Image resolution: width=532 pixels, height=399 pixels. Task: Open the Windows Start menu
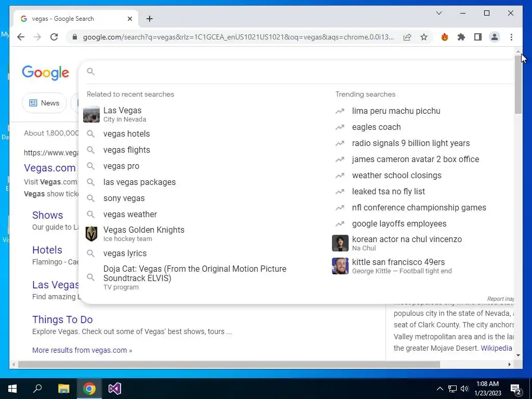coord(12,389)
